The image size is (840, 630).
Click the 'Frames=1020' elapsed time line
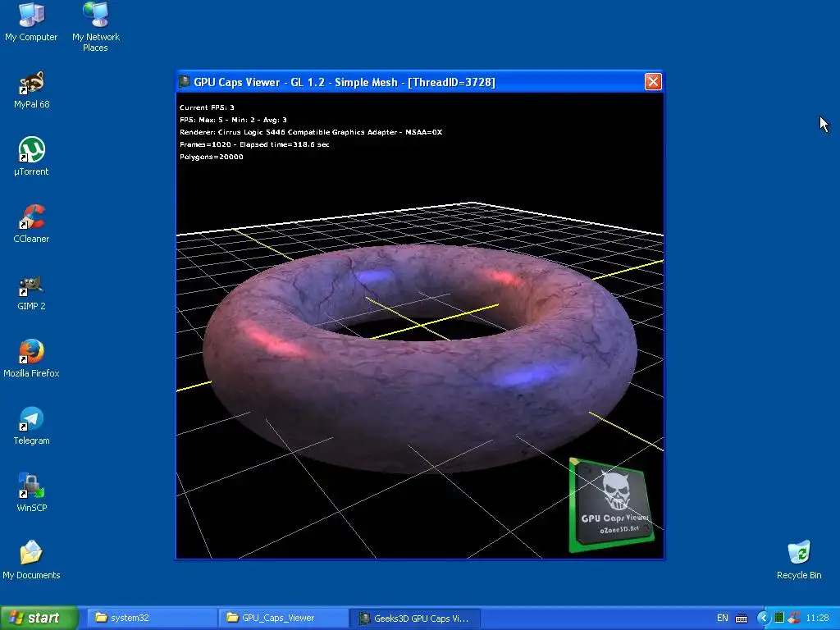254,144
